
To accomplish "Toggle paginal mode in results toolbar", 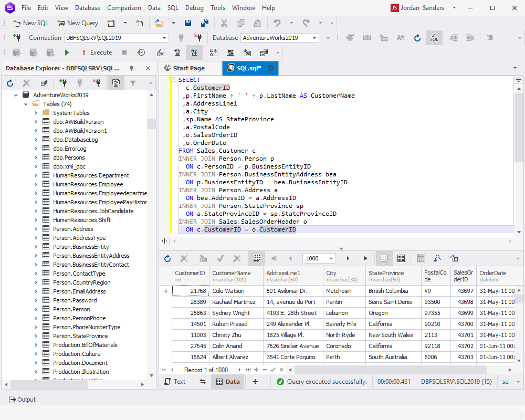I will [257, 258].
